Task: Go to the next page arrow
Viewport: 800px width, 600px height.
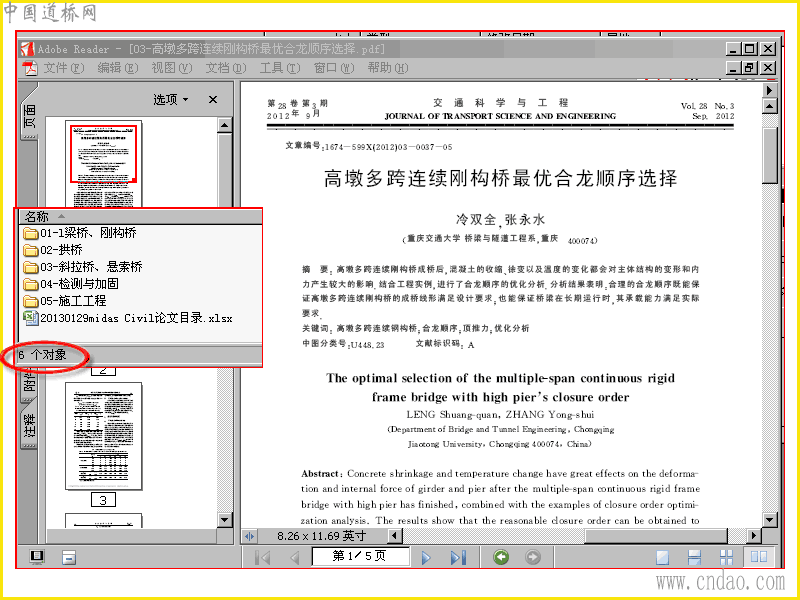Action: point(426,557)
